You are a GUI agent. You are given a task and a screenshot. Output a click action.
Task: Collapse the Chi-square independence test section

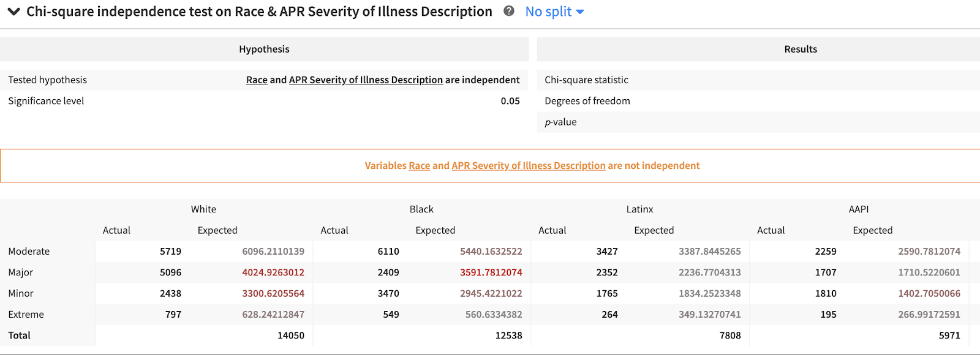click(13, 12)
